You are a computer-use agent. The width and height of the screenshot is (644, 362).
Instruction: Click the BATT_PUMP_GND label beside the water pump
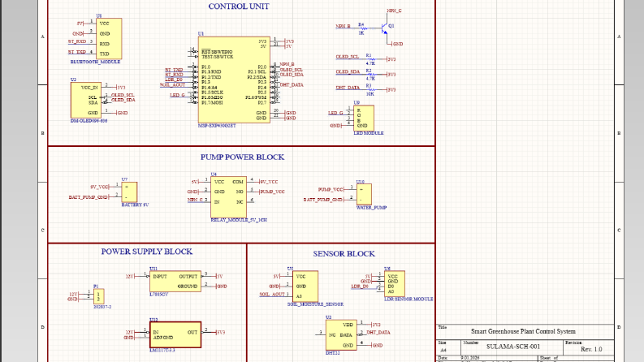[323, 200]
